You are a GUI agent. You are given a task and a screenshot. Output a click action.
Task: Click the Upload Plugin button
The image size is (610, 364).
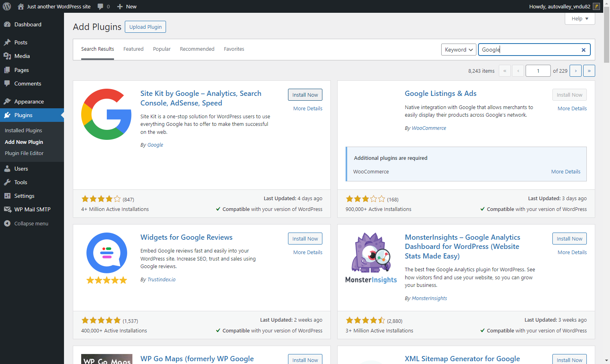(146, 27)
